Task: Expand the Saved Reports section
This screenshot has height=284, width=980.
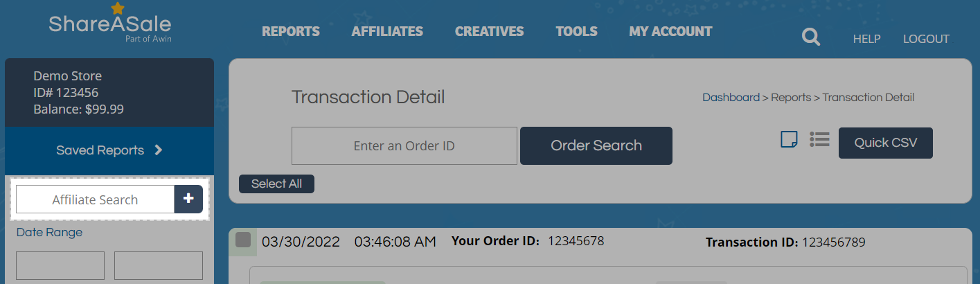Action: tap(109, 150)
